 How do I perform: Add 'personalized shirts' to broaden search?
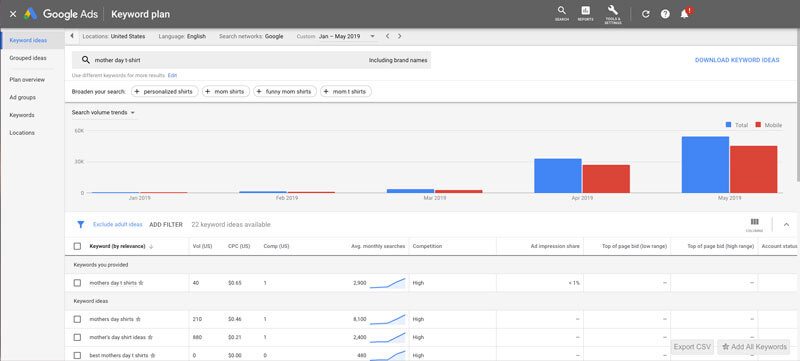coord(165,92)
